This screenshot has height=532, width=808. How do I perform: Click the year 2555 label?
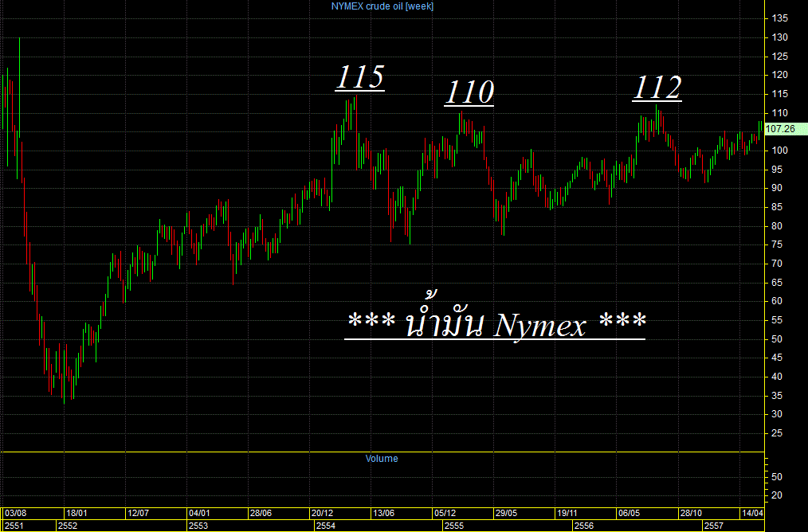point(454,526)
